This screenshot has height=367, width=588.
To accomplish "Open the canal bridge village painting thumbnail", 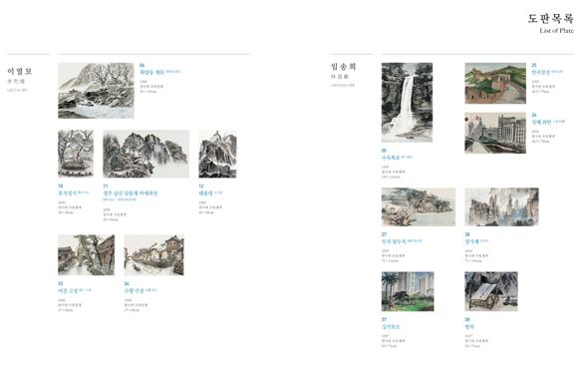I will (87, 255).
